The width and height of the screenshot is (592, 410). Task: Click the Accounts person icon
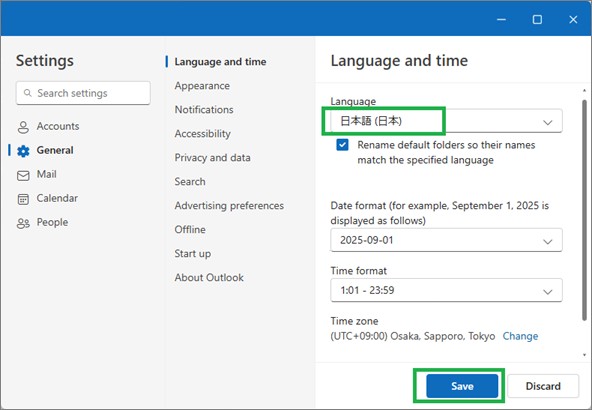click(x=23, y=127)
